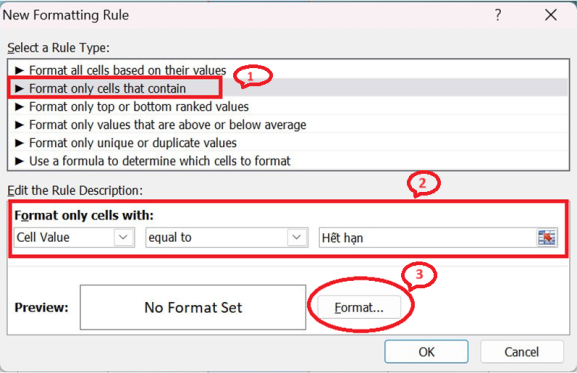Open the equal to operator dropdown arrow
577x373 pixels.
point(297,237)
